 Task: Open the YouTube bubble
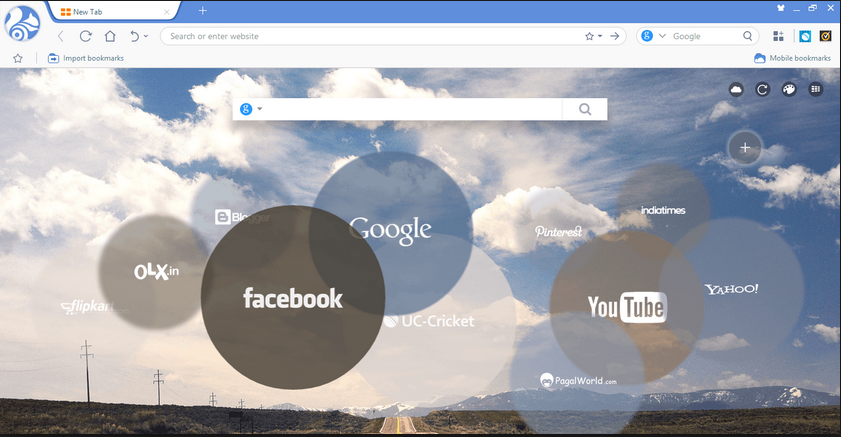[x=626, y=307]
